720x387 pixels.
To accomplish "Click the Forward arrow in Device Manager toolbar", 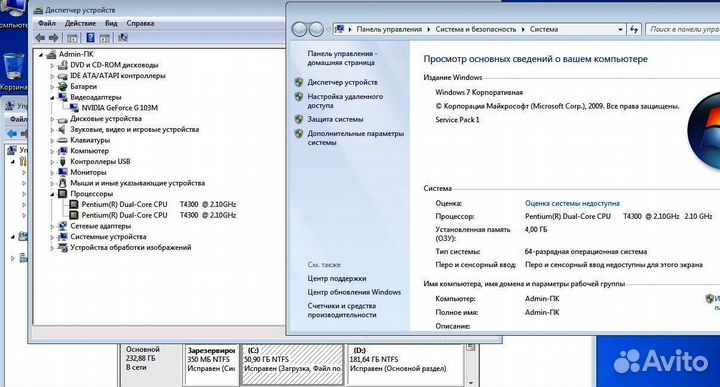I will (54, 38).
